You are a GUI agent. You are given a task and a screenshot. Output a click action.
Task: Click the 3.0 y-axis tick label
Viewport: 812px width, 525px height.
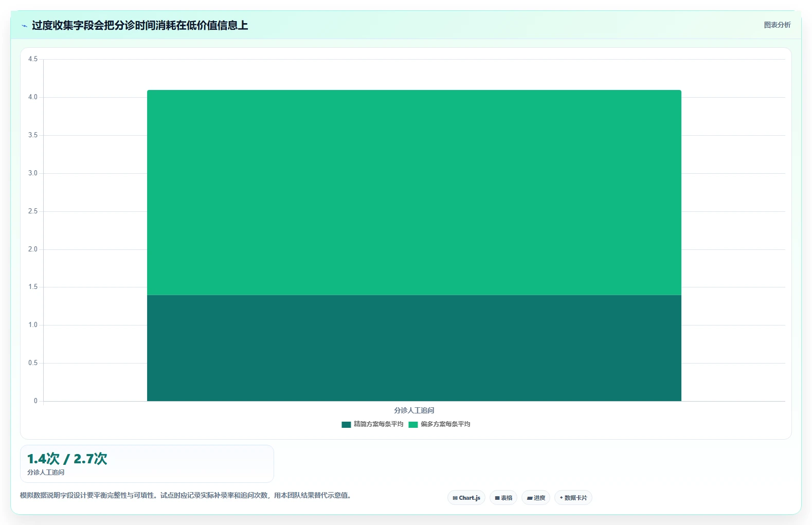click(x=33, y=173)
